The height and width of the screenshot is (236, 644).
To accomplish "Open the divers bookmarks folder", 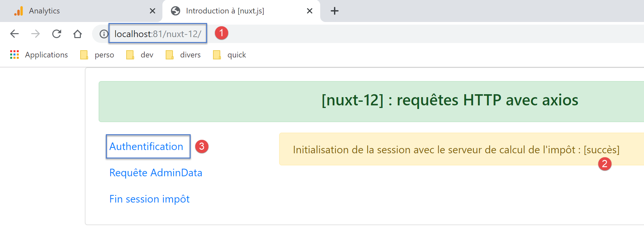I will [x=183, y=55].
